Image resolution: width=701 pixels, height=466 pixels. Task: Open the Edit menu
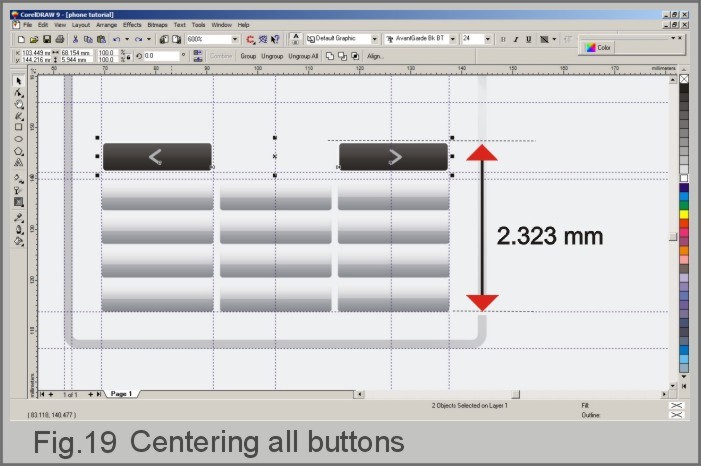pyautogui.click(x=43, y=25)
